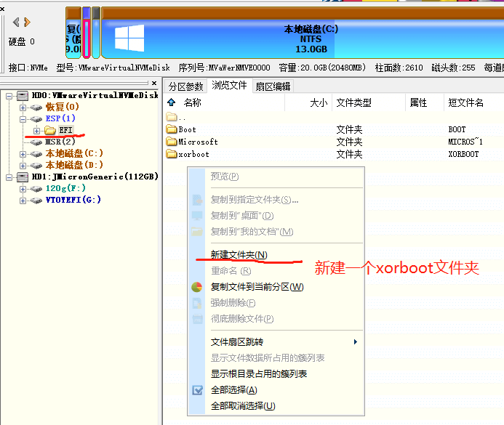Image resolution: width=504 pixels, height=425 pixels.
Task: Click the previous disk arrow icon
Action: point(16,23)
